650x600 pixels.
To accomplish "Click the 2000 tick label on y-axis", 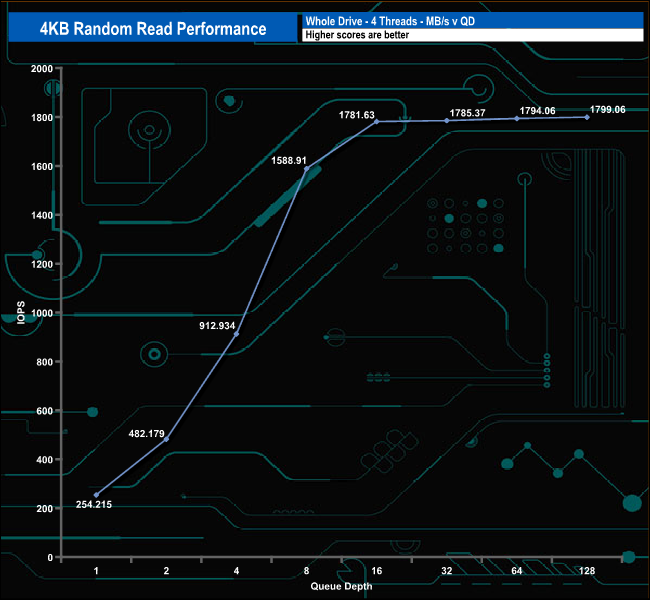I will tap(42, 69).
